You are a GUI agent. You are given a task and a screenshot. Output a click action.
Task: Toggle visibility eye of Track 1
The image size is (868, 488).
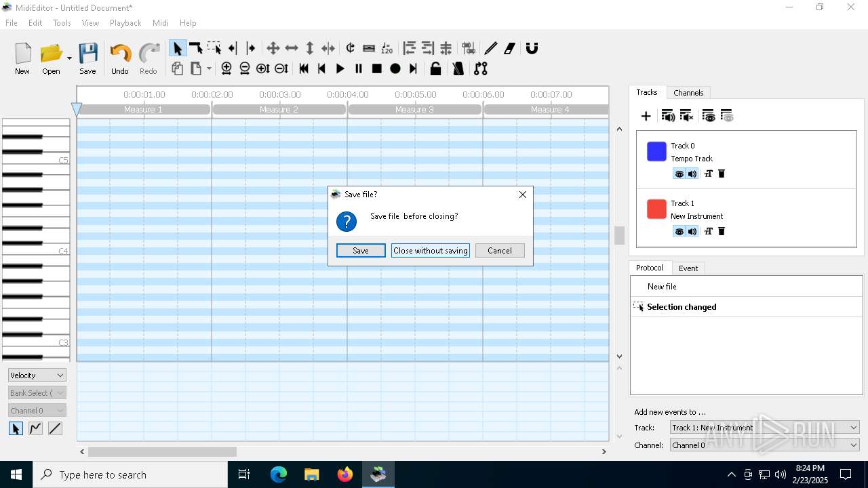679,232
